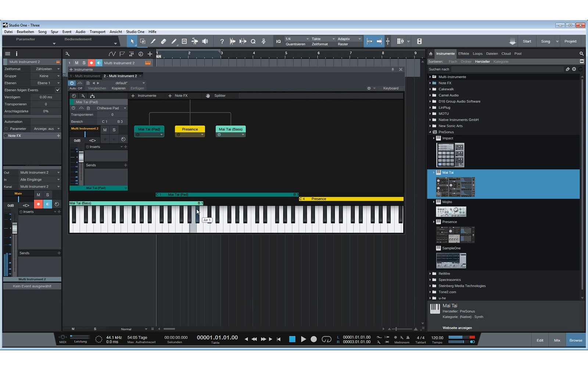Open the Edit view button
This screenshot has width=588, height=370.
540,340
